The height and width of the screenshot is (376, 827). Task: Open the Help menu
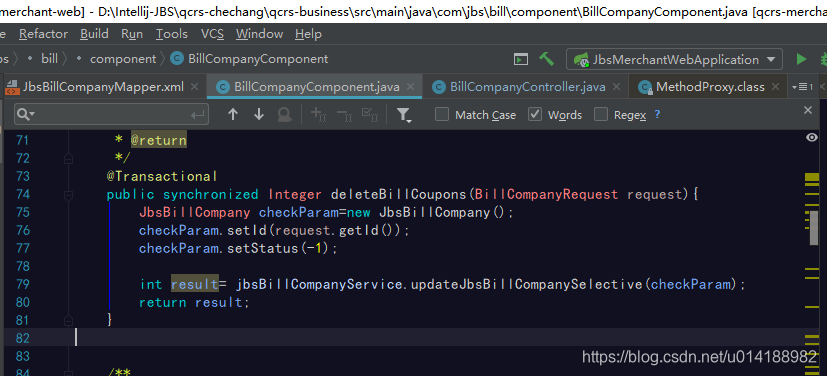(308, 34)
